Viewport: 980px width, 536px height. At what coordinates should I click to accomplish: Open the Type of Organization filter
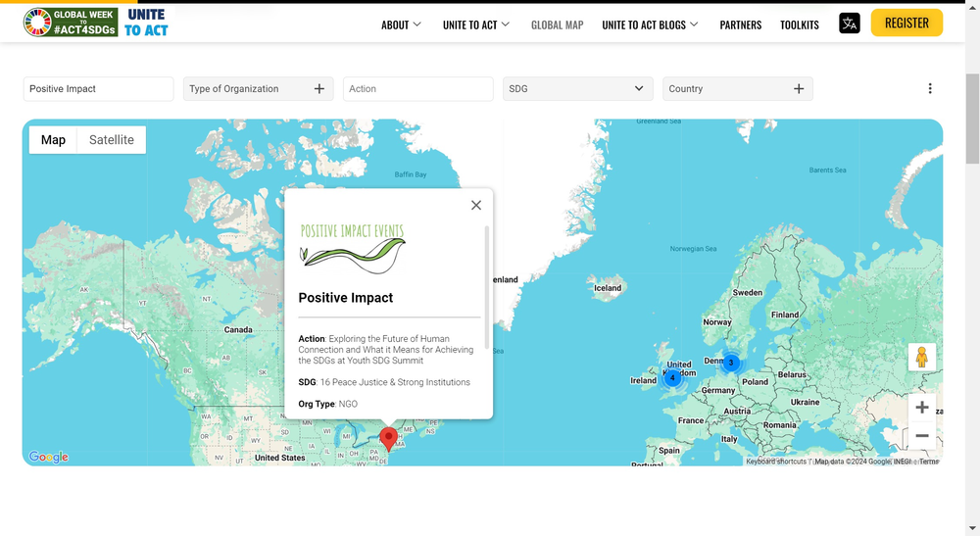[258, 89]
